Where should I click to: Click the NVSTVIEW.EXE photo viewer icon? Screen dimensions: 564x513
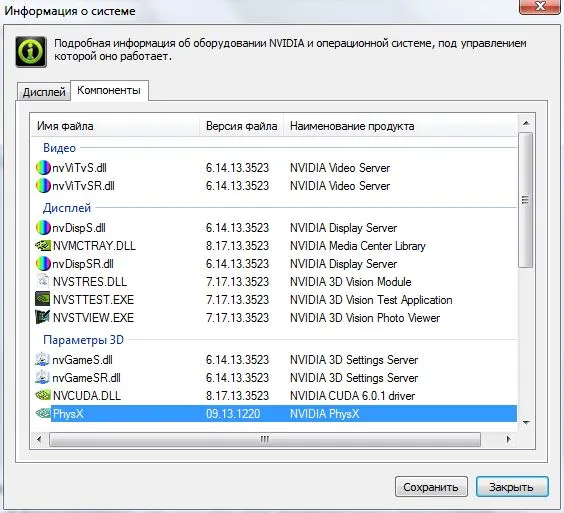(43, 317)
